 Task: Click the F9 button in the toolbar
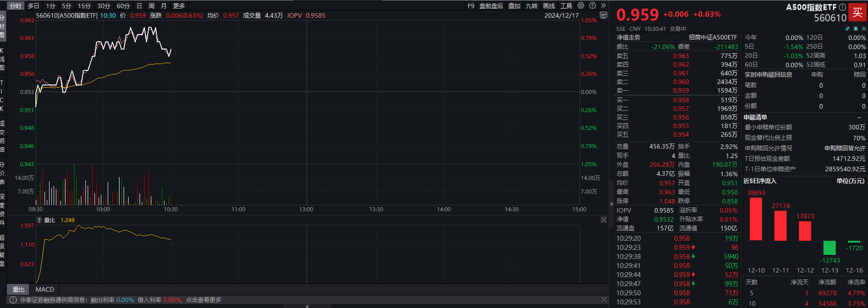471,6
